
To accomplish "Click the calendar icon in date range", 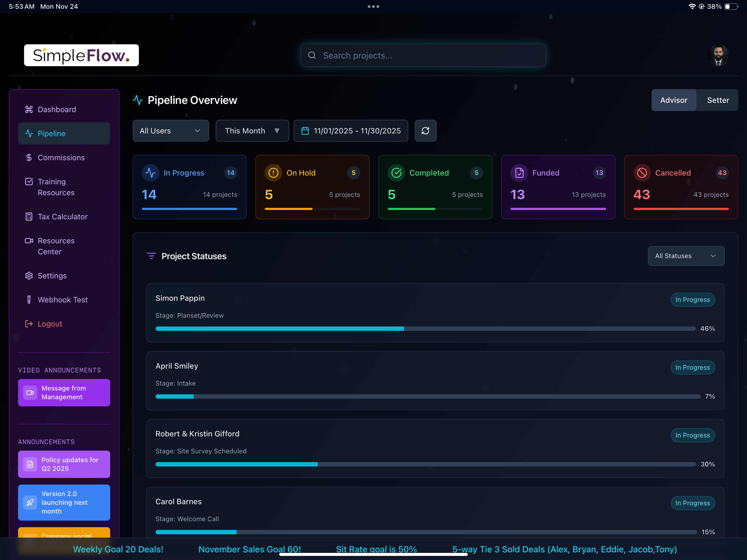I will [x=305, y=131].
